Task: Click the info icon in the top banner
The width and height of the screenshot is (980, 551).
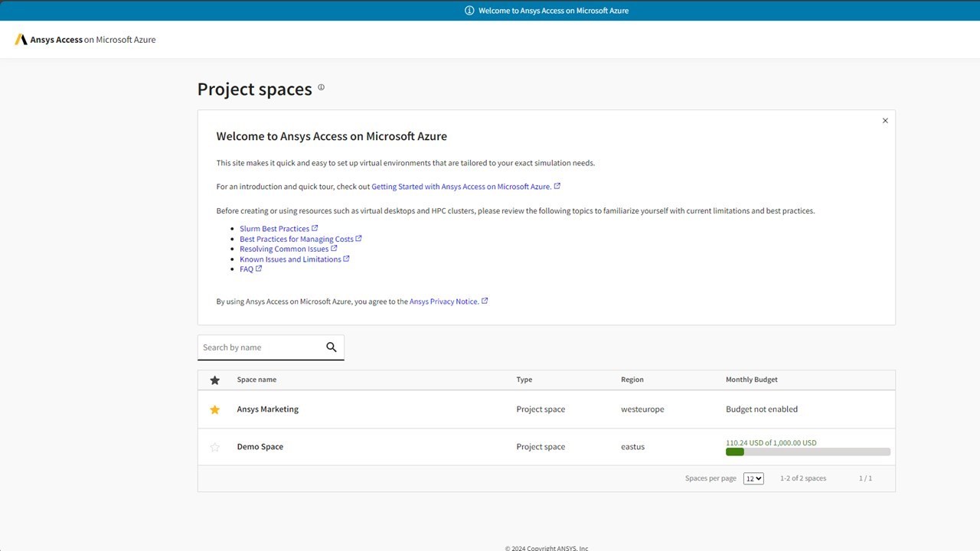Action: pyautogui.click(x=469, y=11)
